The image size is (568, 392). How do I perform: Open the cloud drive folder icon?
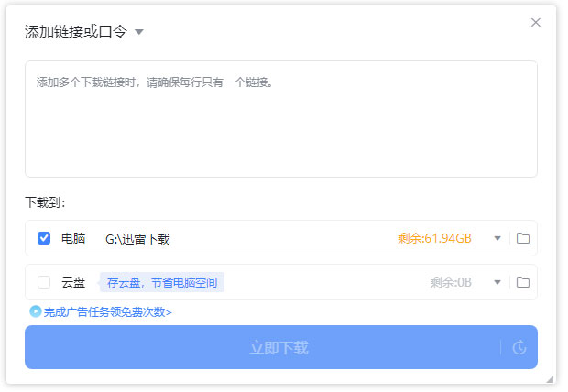523,282
